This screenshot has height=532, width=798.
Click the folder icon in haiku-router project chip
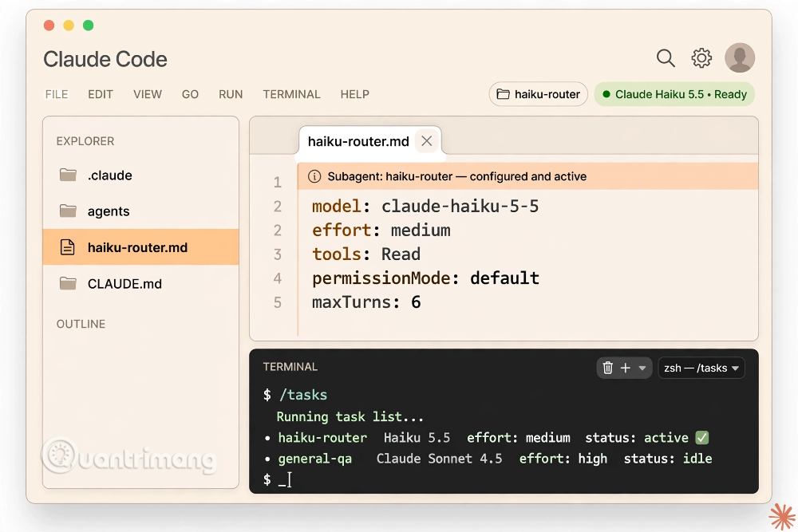(x=503, y=94)
